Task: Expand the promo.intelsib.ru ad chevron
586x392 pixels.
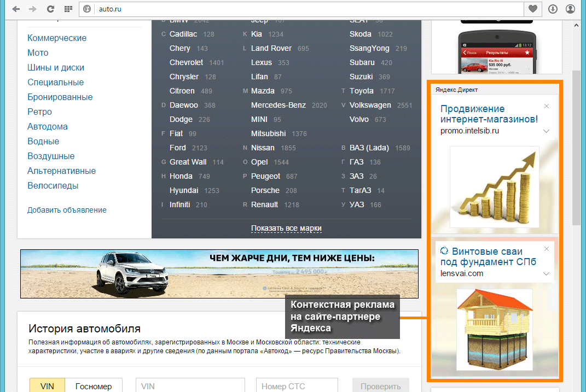Action: coord(546,131)
